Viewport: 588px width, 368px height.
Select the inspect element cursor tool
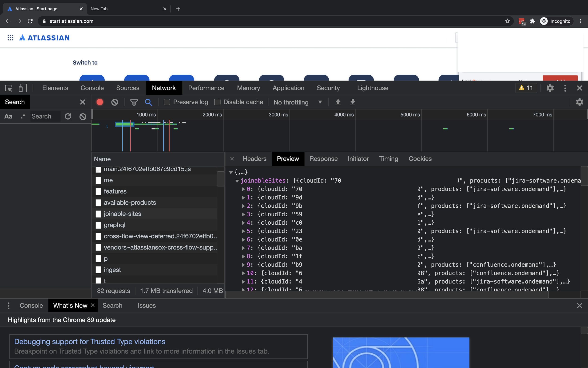8,88
